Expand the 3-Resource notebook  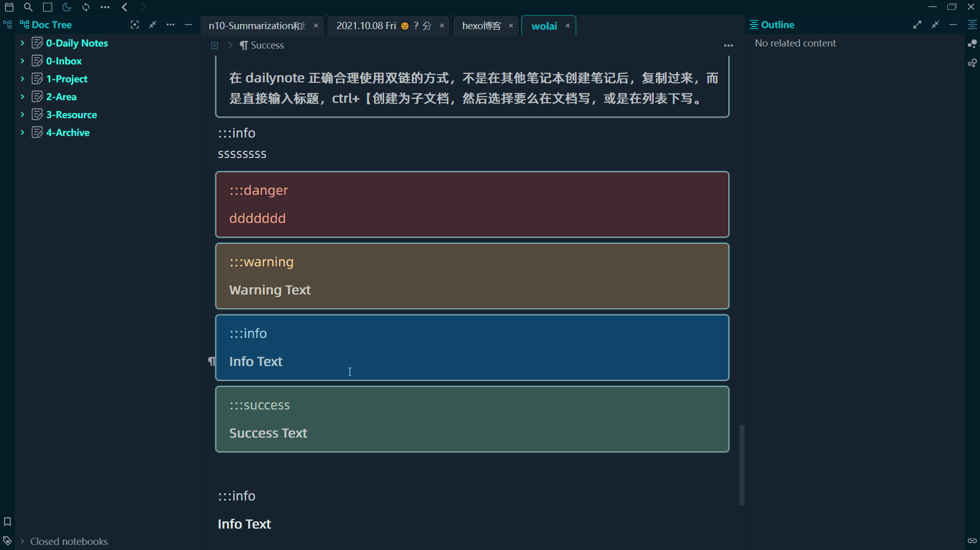(x=22, y=114)
